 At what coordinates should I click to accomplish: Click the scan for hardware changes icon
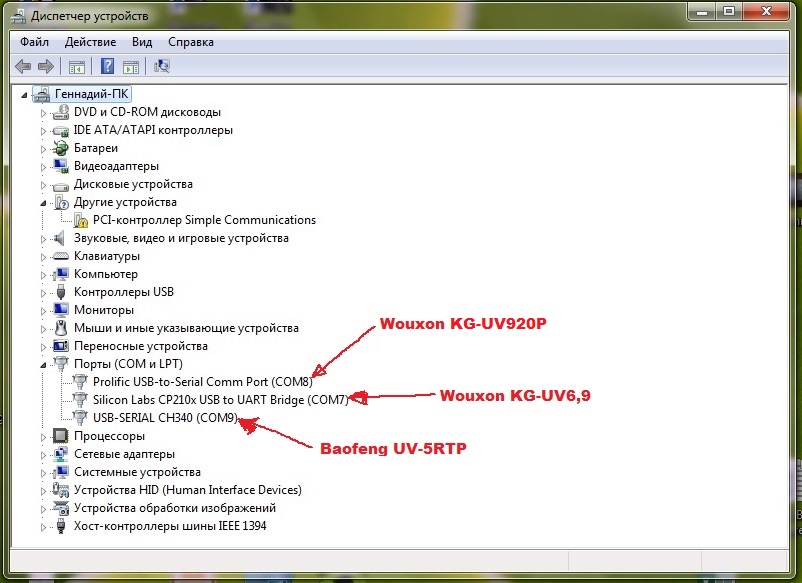click(162, 66)
